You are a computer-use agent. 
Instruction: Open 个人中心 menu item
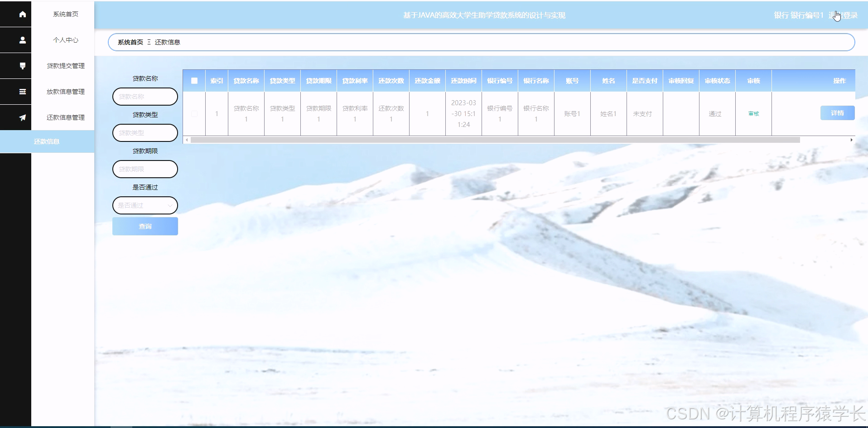(x=66, y=40)
